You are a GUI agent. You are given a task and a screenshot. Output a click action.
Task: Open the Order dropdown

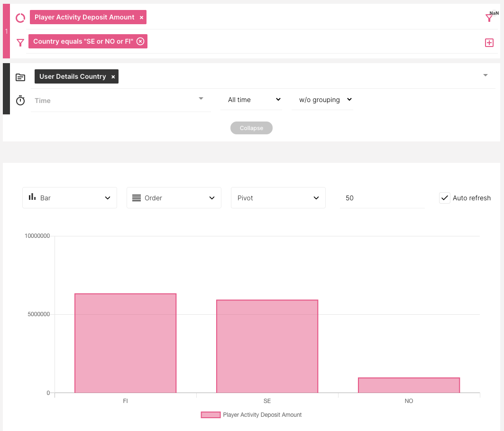pyautogui.click(x=174, y=198)
